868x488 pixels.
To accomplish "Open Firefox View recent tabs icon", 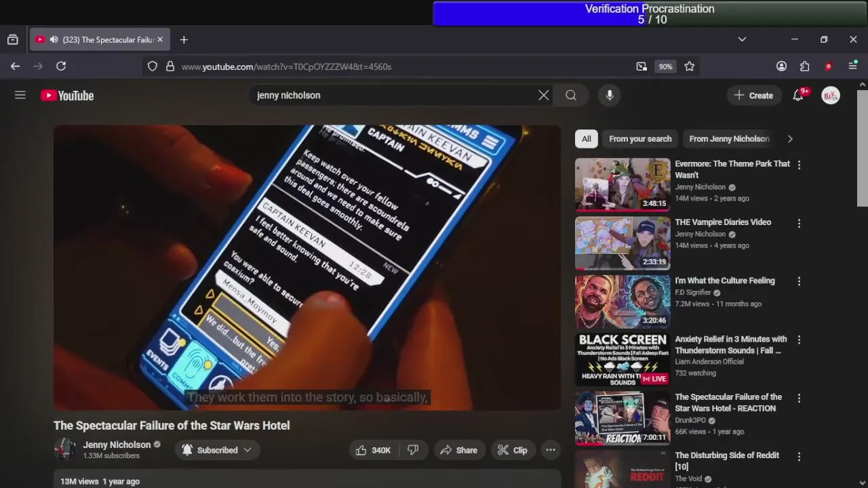I will pyautogui.click(x=12, y=40).
